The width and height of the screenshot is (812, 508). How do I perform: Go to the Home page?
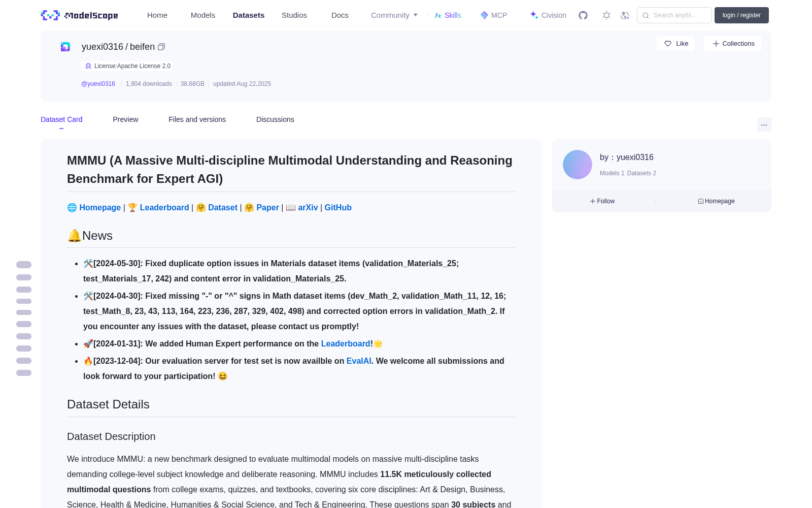157,15
